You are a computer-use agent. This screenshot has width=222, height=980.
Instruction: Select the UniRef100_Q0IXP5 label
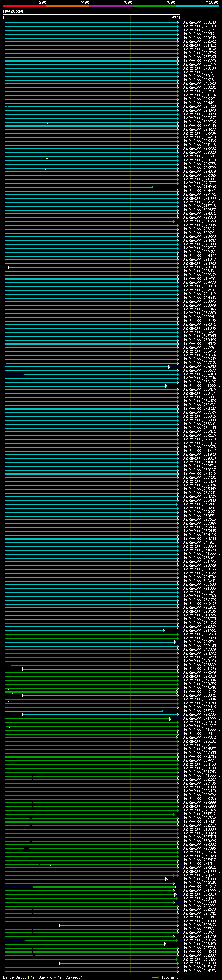[199, 669]
